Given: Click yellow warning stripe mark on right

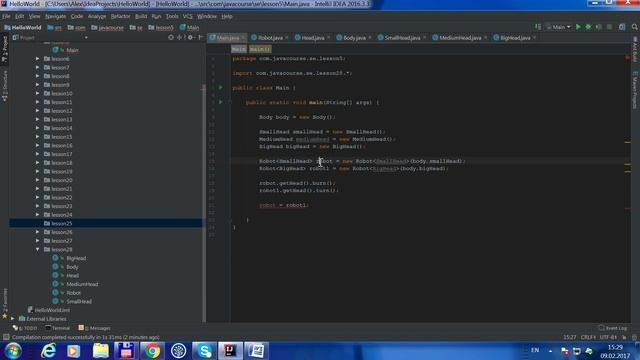Looking at the screenshot, I should (x=627, y=142).
